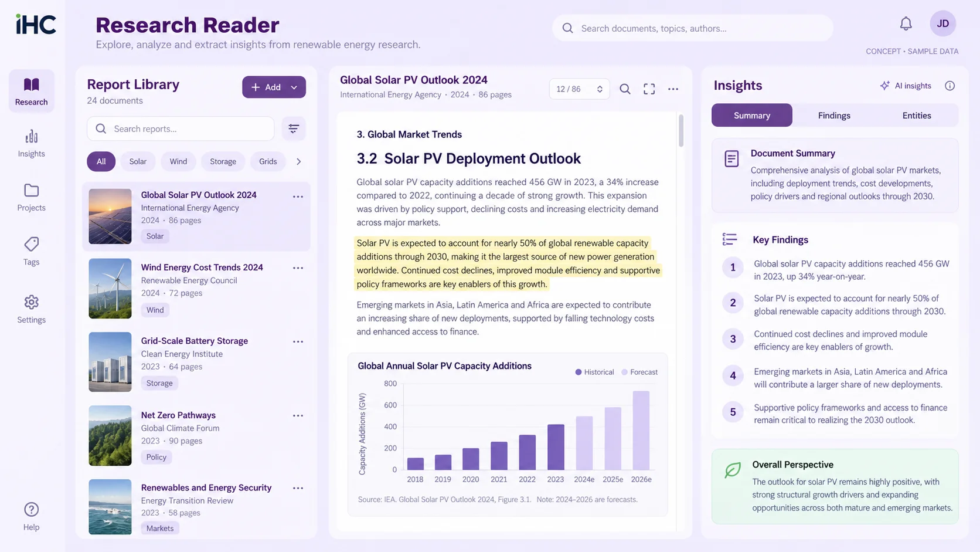Click the AI insights button
The width and height of the screenshot is (980, 552).
click(906, 86)
